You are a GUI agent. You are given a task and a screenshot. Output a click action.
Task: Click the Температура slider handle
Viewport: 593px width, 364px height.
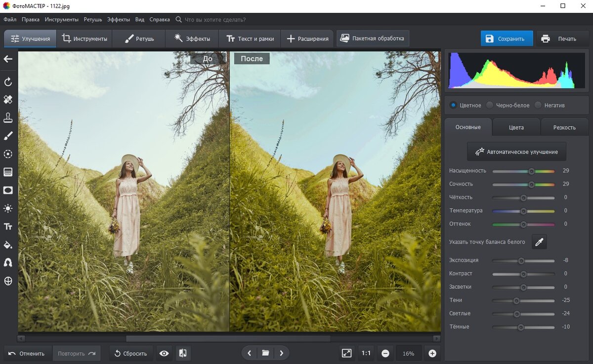click(x=523, y=211)
